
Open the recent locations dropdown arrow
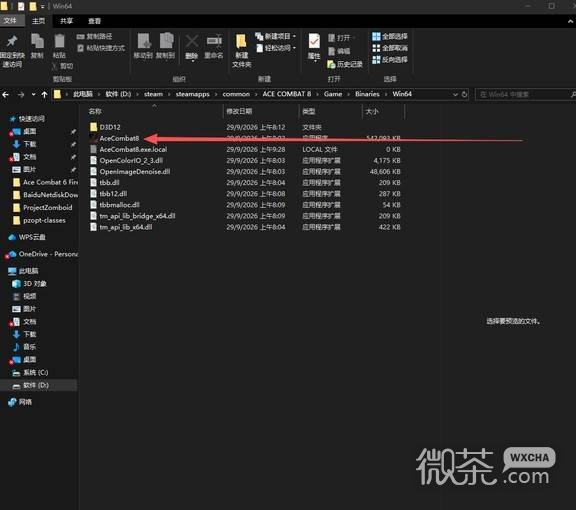pos(33,94)
